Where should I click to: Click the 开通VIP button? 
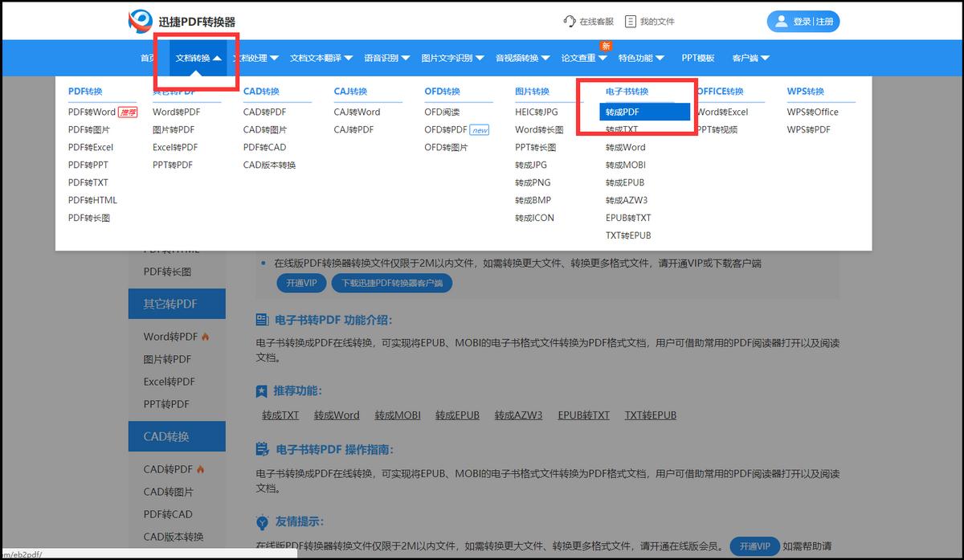point(301,283)
